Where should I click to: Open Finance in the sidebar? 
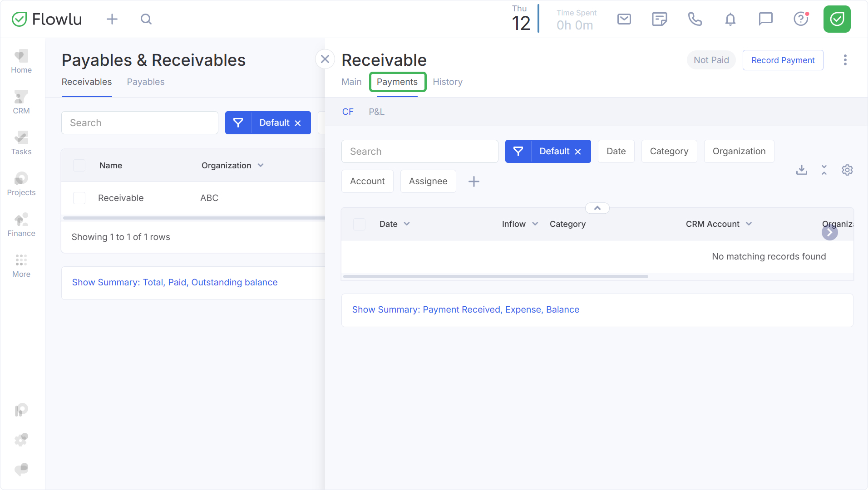(21, 225)
